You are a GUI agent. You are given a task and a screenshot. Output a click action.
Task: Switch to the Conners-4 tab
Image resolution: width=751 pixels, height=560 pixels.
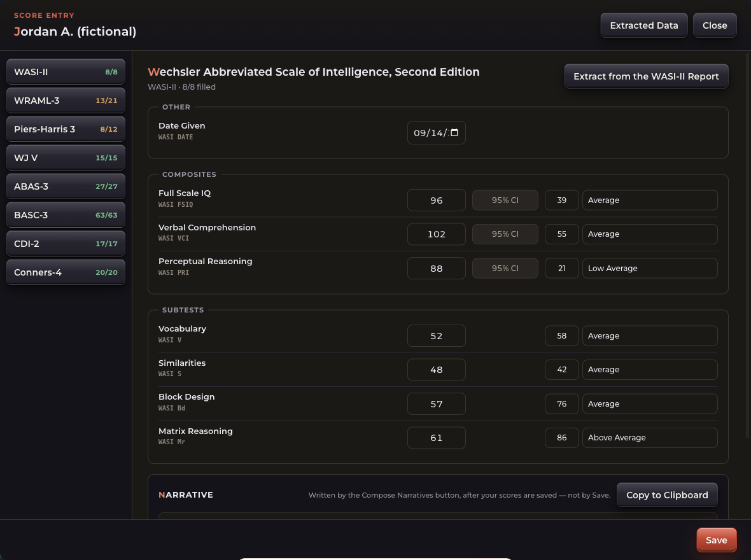tap(66, 272)
